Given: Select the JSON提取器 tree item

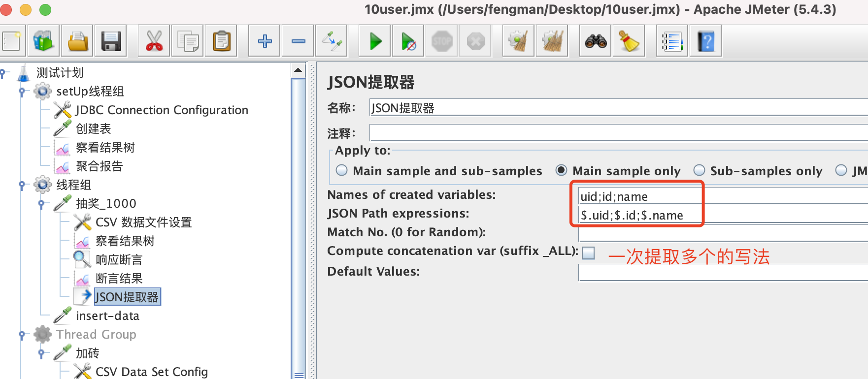Looking at the screenshot, I should point(127,297).
